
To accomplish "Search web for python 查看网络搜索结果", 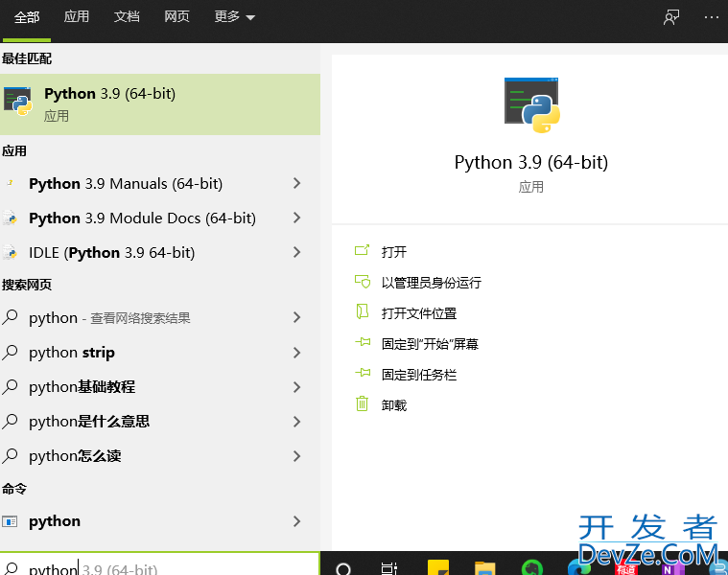I will pyautogui.click(x=109, y=318).
